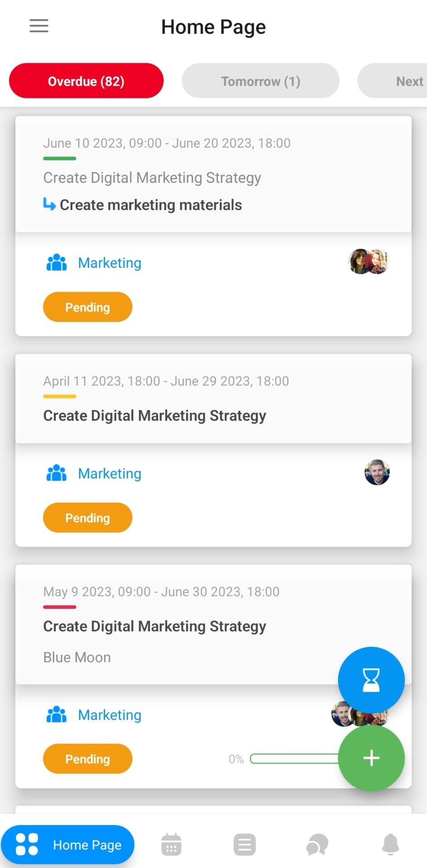Open the calendar from bottom navigation
Screen dimensions: 427x868
(x=171, y=845)
